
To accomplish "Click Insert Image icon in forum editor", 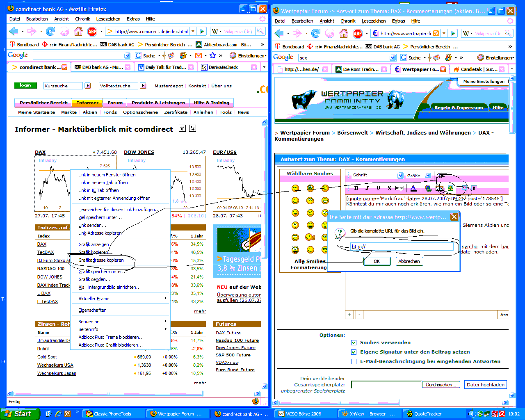I will click(450, 188).
